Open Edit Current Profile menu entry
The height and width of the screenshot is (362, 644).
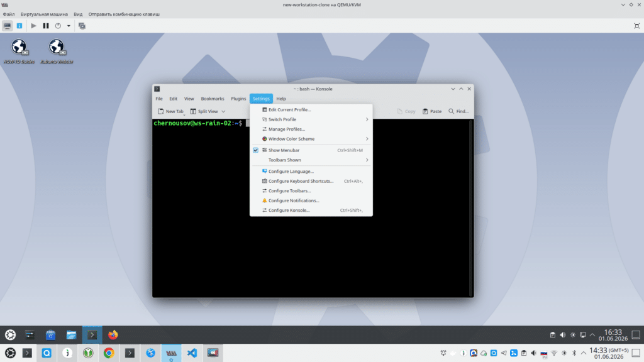(311, 109)
